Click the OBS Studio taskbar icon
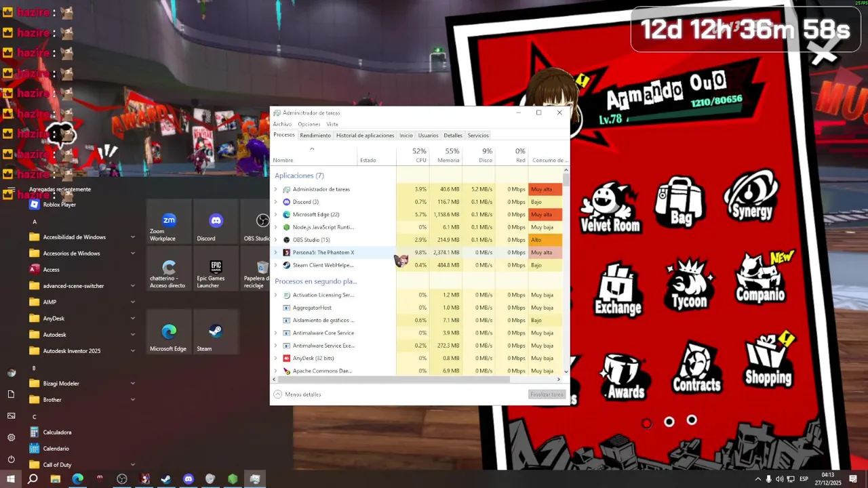 [122, 479]
